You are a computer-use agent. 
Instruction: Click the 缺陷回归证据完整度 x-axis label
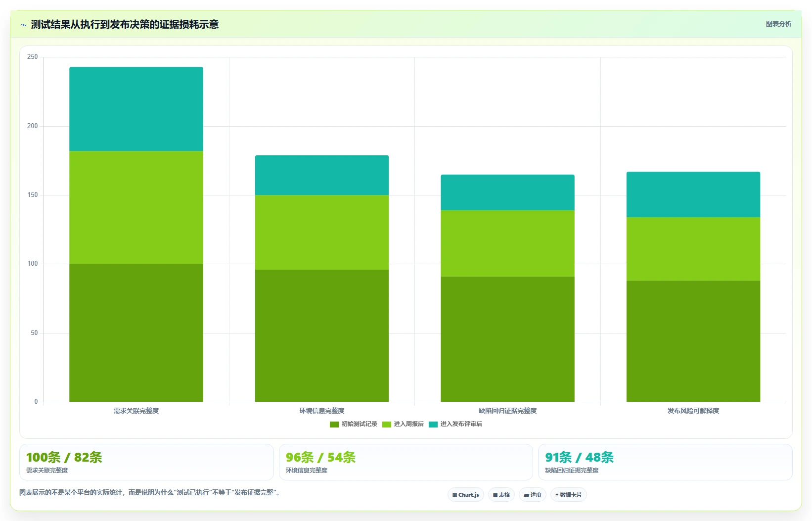click(x=508, y=411)
